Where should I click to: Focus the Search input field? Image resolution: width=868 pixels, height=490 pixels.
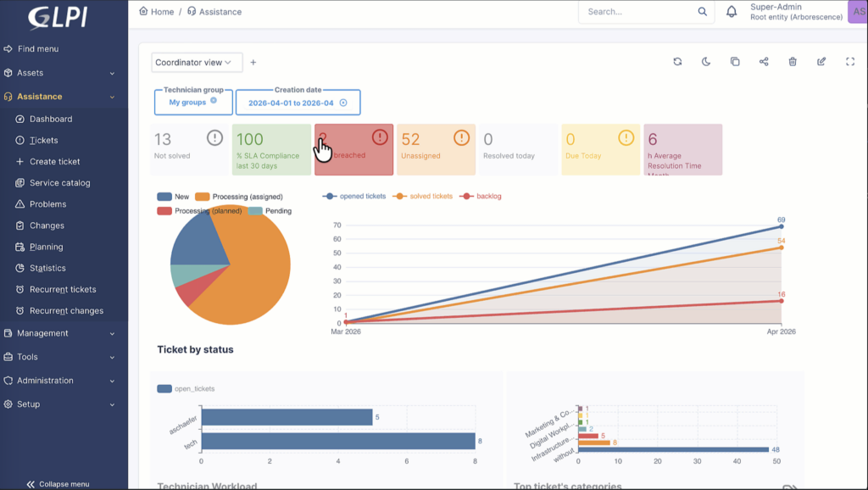coord(637,12)
